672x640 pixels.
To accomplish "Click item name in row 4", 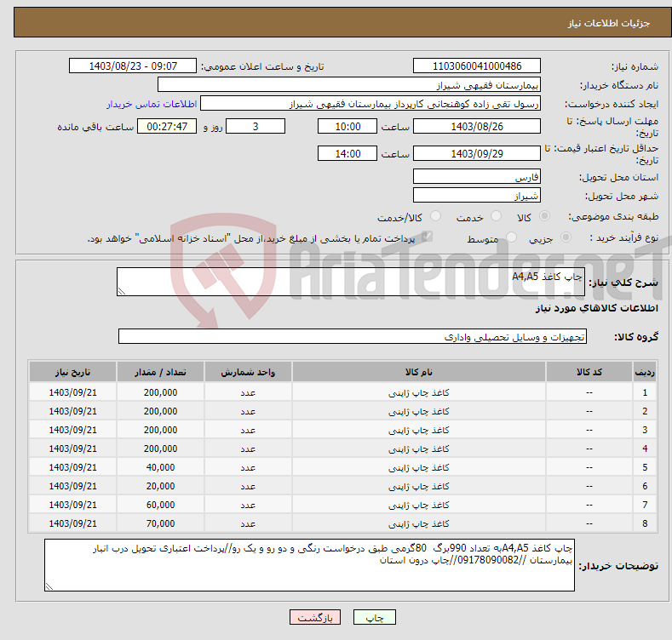I will point(419,449).
